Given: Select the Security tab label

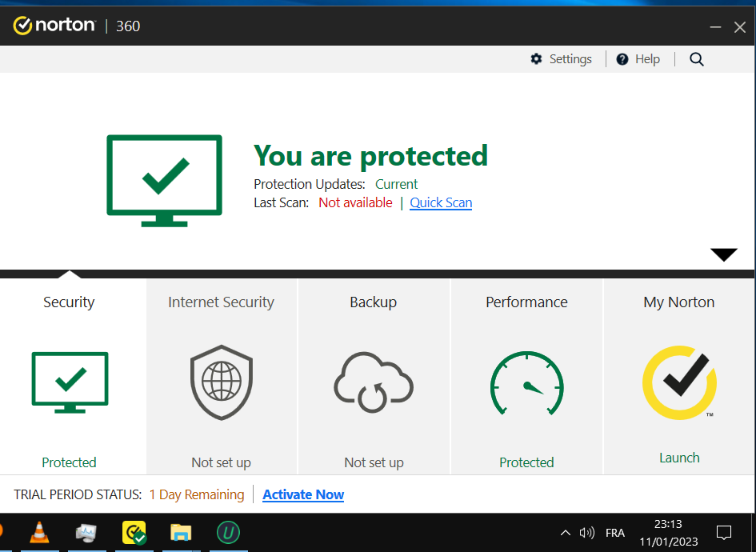Looking at the screenshot, I should [x=69, y=302].
